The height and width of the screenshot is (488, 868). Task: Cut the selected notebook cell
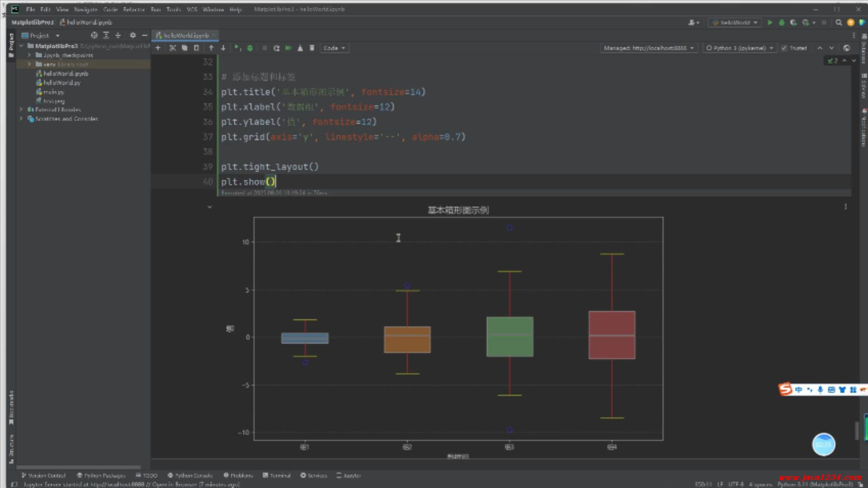[172, 48]
